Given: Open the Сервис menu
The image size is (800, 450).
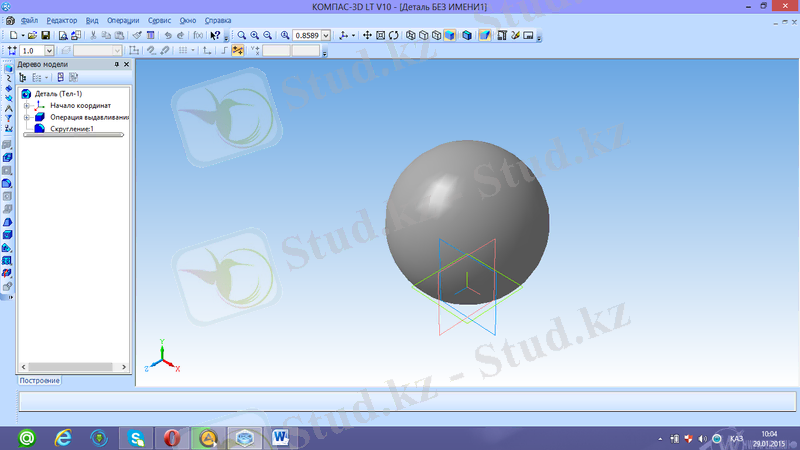Looking at the screenshot, I should 159,20.
